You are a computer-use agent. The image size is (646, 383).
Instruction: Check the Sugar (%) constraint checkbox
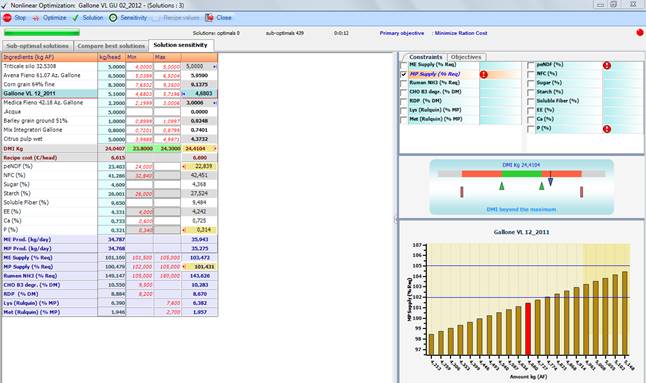pyautogui.click(x=531, y=84)
